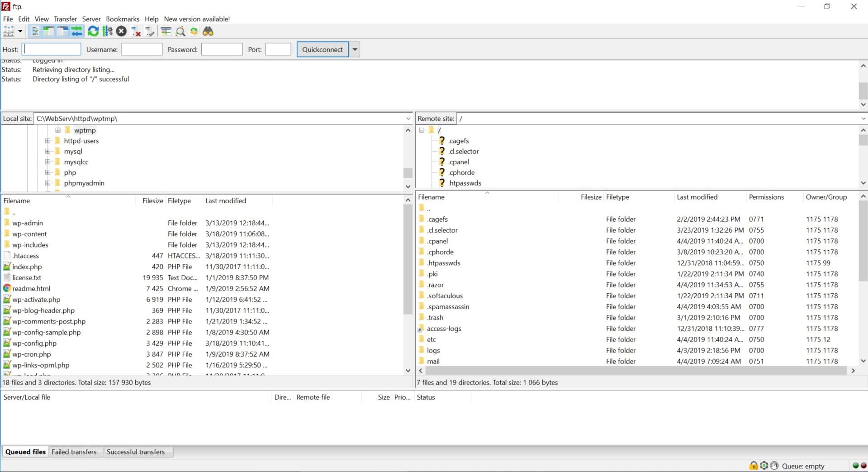The image size is (868, 472).
Task: Switch to the Failed transfers tab
Action: coord(74,452)
